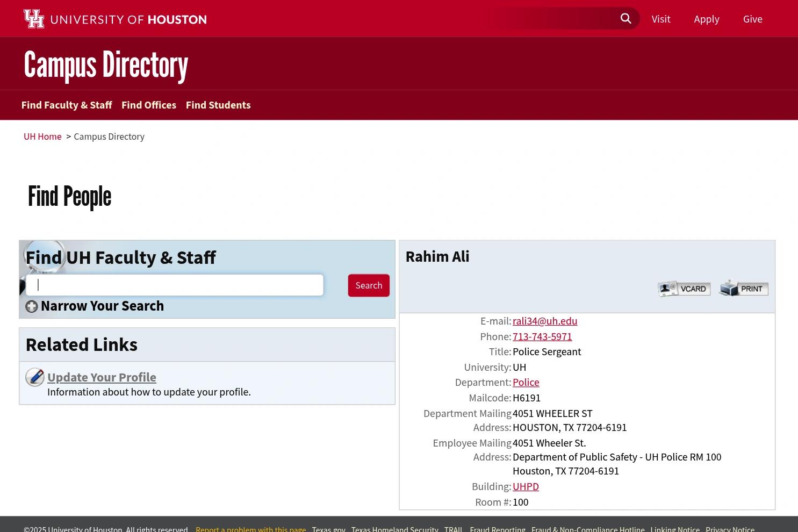Click the Department Mailing label
Screen dimensions: 798x532
tap(467, 413)
